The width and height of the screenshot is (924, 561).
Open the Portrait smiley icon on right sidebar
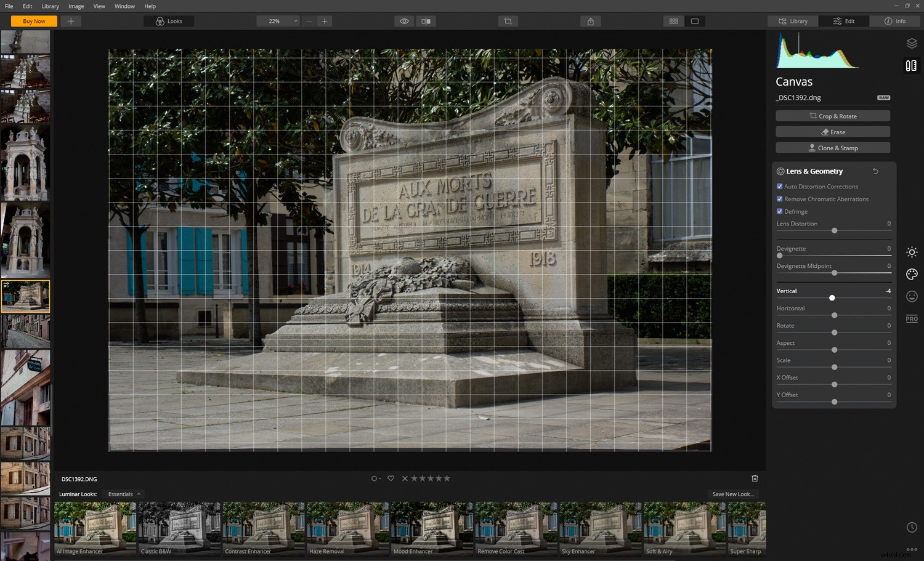pyautogui.click(x=912, y=296)
